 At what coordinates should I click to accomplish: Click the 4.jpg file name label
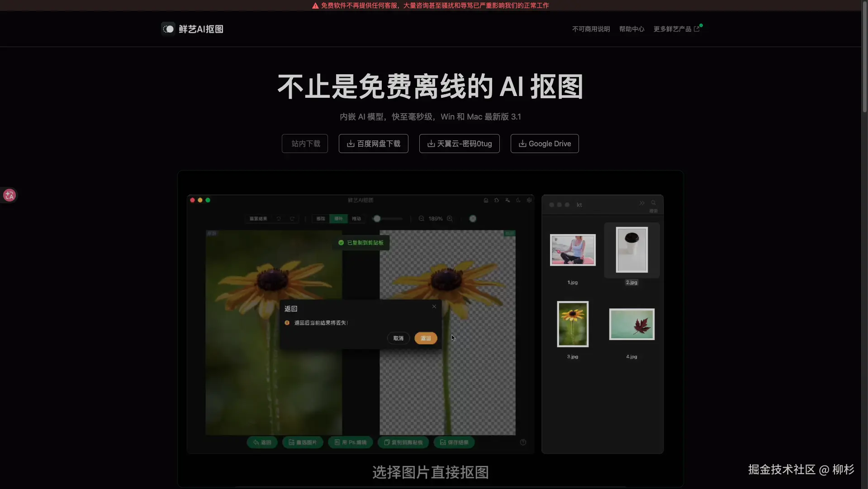pyautogui.click(x=632, y=357)
